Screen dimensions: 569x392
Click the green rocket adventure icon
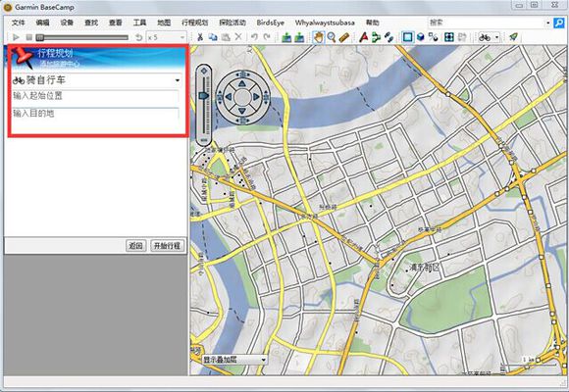tap(513, 37)
